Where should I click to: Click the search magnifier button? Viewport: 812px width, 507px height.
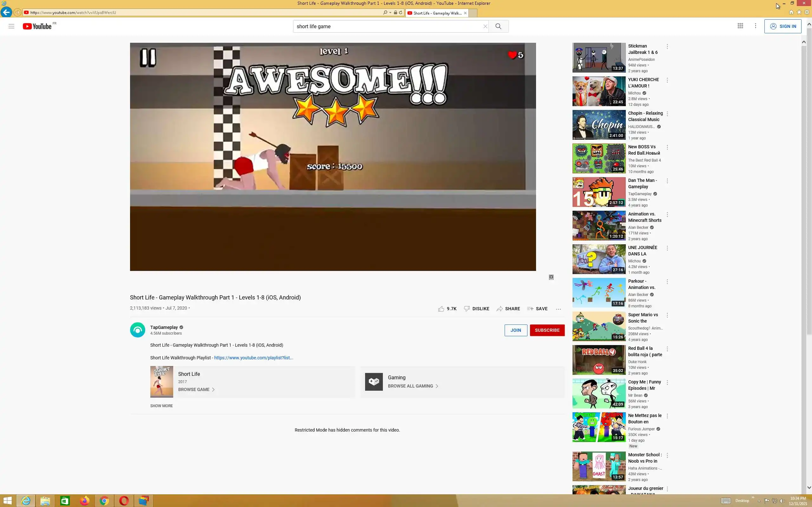tap(498, 26)
